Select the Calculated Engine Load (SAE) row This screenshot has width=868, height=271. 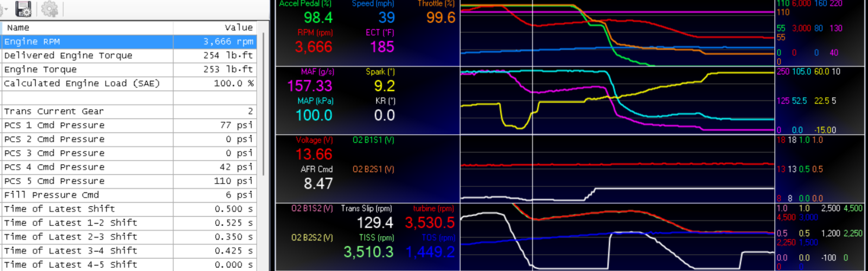click(x=129, y=84)
